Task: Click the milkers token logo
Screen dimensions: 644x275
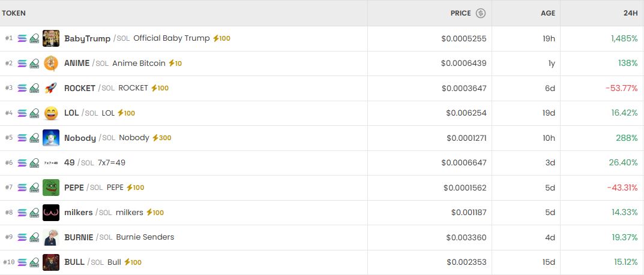Action: (x=51, y=212)
